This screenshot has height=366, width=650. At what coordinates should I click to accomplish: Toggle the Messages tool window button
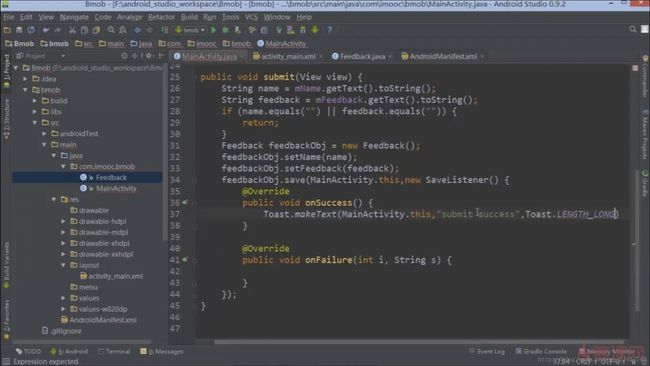162,351
